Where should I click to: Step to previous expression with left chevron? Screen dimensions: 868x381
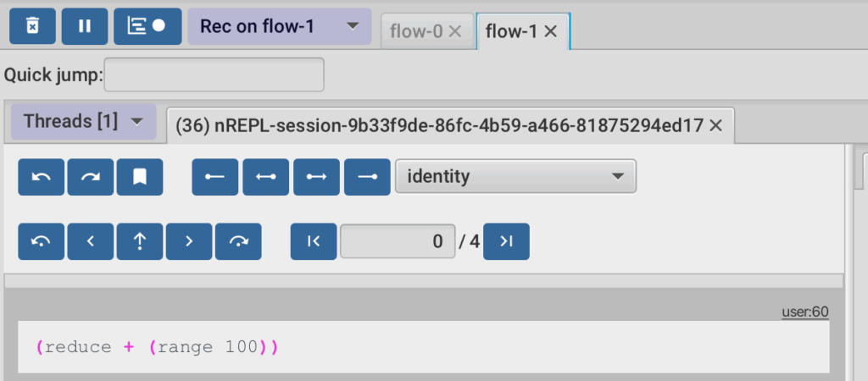90,241
